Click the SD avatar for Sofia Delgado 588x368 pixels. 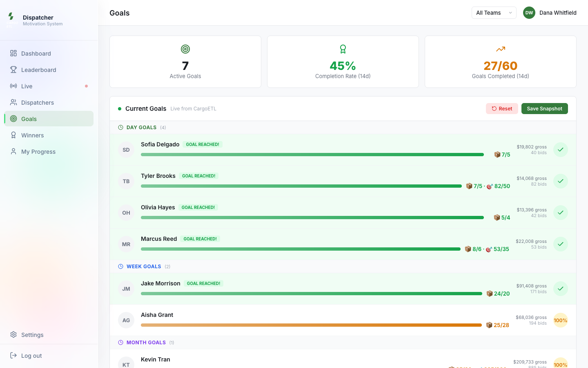click(x=126, y=150)
